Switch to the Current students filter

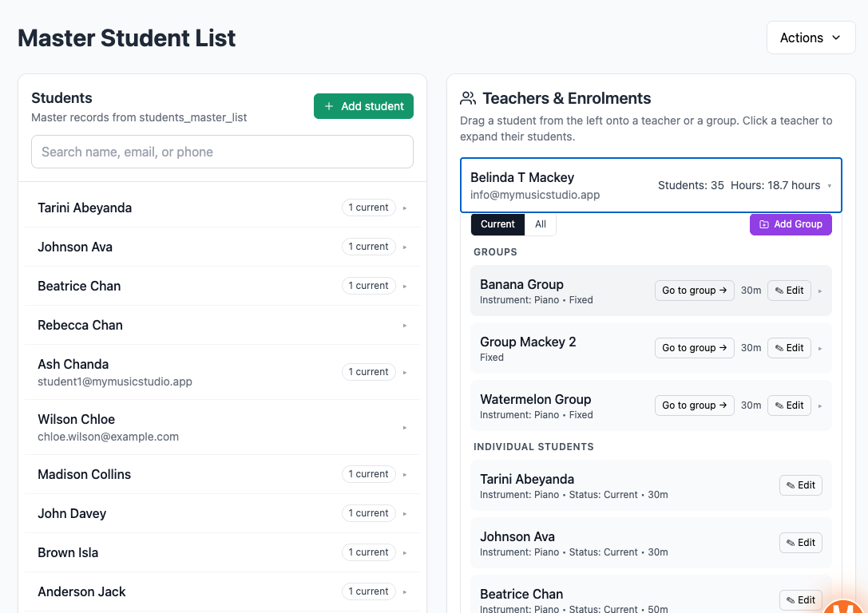click(x=497, y=224)
